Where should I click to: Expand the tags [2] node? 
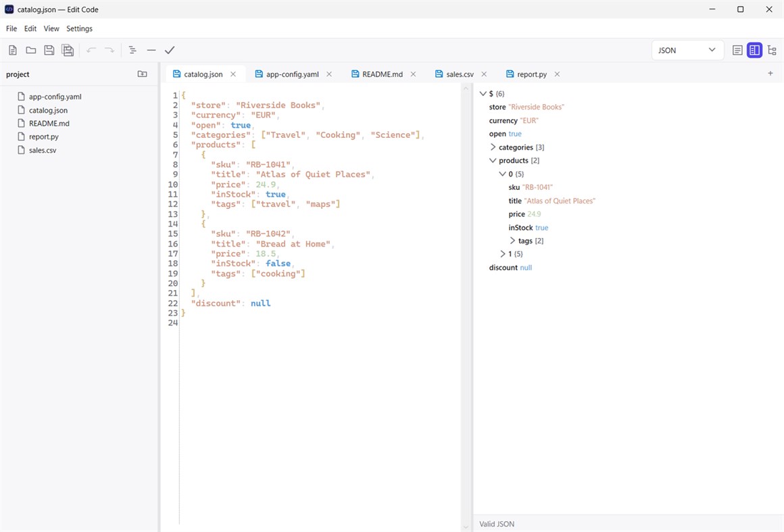coord(512,241)
